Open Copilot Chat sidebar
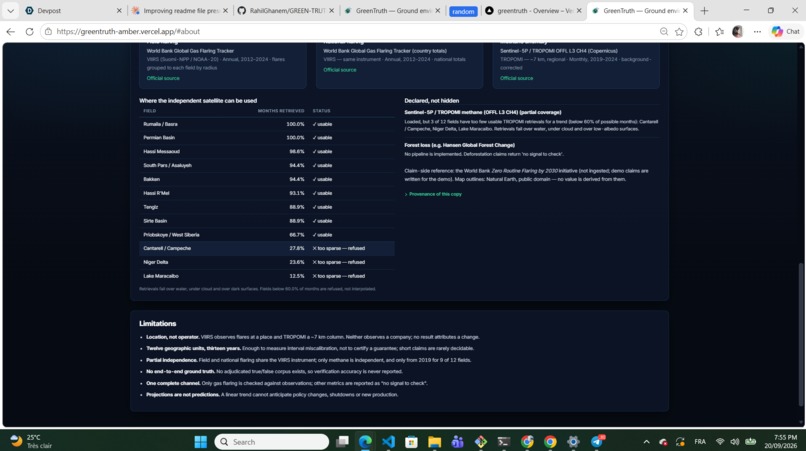This screenshot has height=451, width=806. click(785, 31)
